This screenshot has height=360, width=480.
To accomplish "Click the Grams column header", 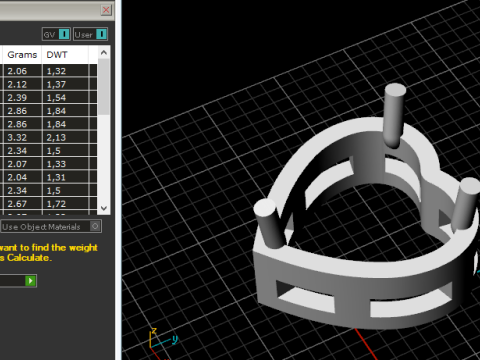I will coord(22,55).
